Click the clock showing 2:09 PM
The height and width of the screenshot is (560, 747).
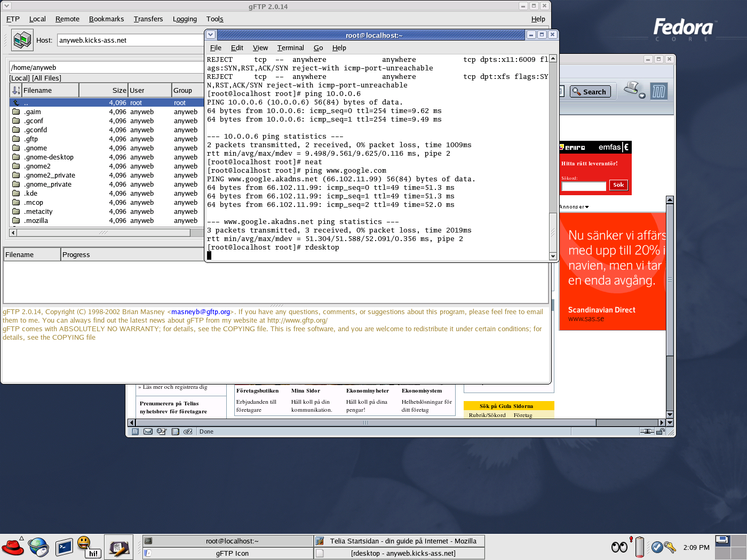pyautogui.click(x=696, y=547)
